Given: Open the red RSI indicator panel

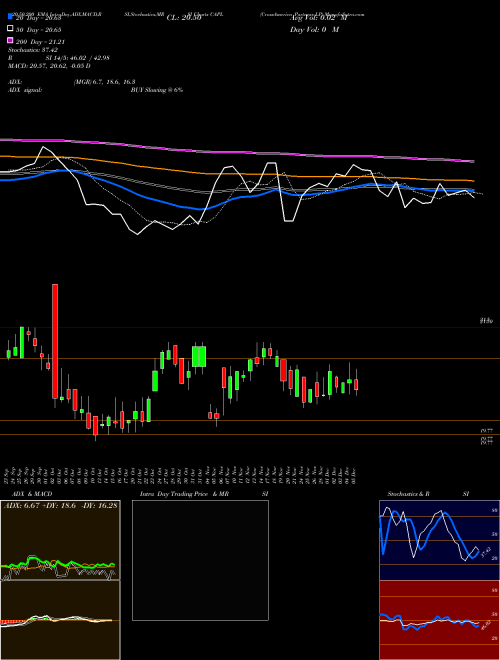Looking at the screenshot, I should tap(439, 620).
